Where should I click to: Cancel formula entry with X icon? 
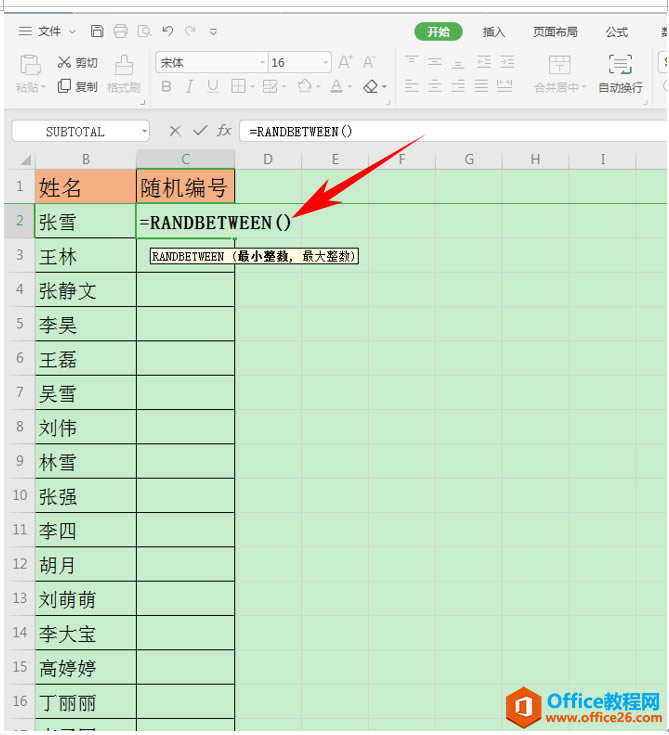click(175, 131)
